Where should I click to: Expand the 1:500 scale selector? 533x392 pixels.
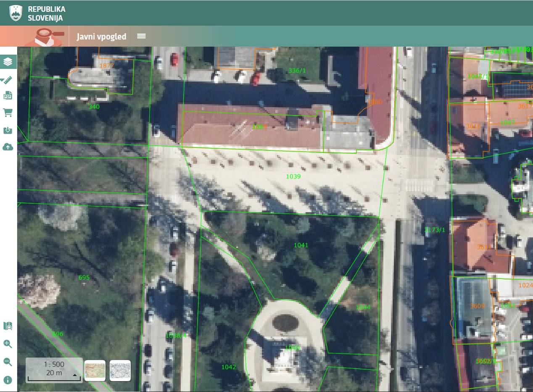(x=75, y=374)
